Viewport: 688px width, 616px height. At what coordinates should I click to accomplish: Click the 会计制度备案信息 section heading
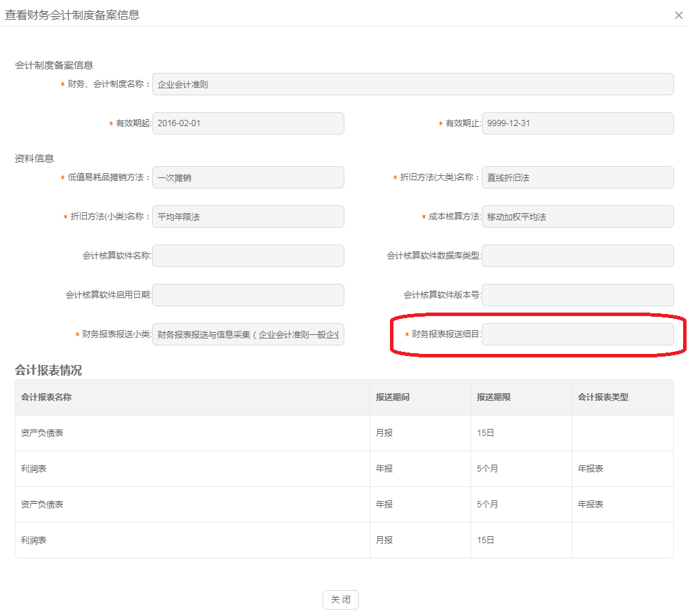click(54, 65)
